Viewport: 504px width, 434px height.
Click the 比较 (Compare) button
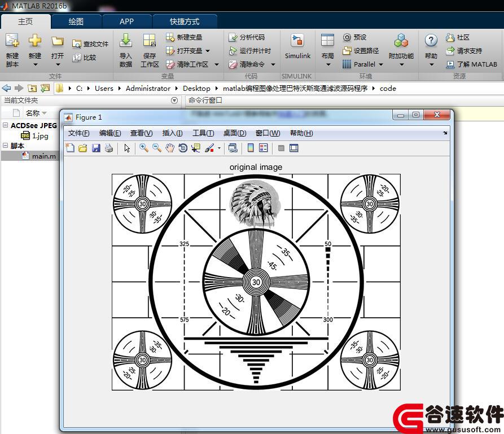click(x=85, y=58)
